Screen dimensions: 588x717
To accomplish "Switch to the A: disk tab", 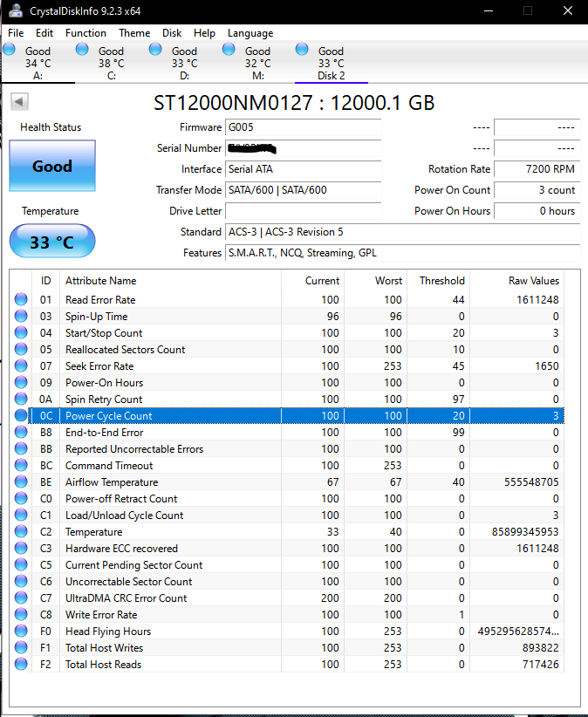I will 38,63.
